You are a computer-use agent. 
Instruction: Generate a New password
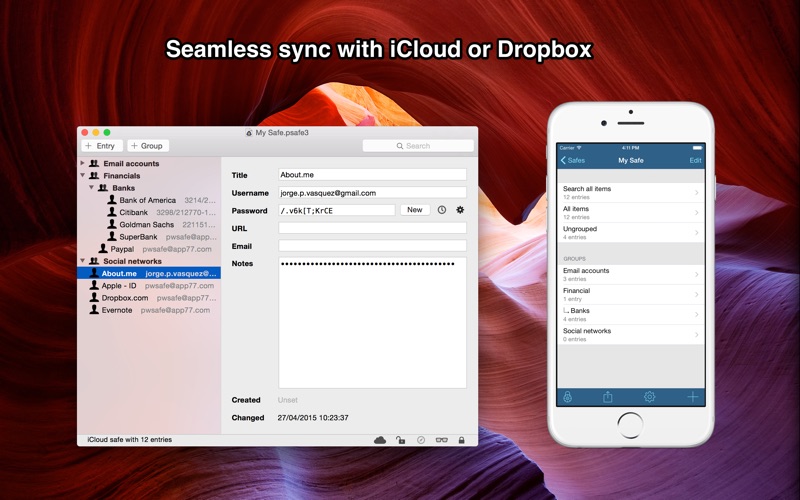[415, 210]
